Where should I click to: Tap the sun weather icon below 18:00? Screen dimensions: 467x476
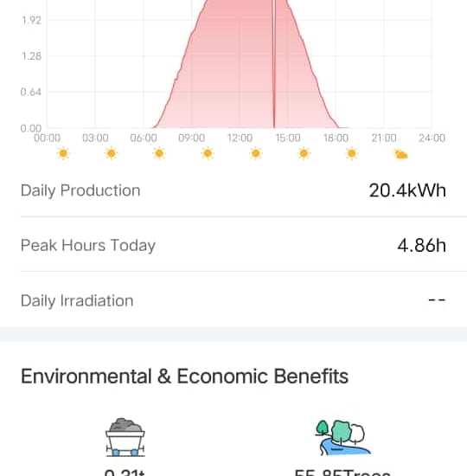[x=352, y=153]
